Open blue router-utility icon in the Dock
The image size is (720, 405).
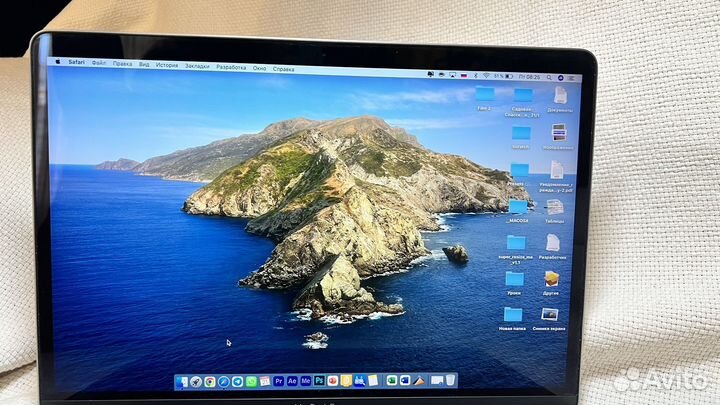tap(360, 381)
